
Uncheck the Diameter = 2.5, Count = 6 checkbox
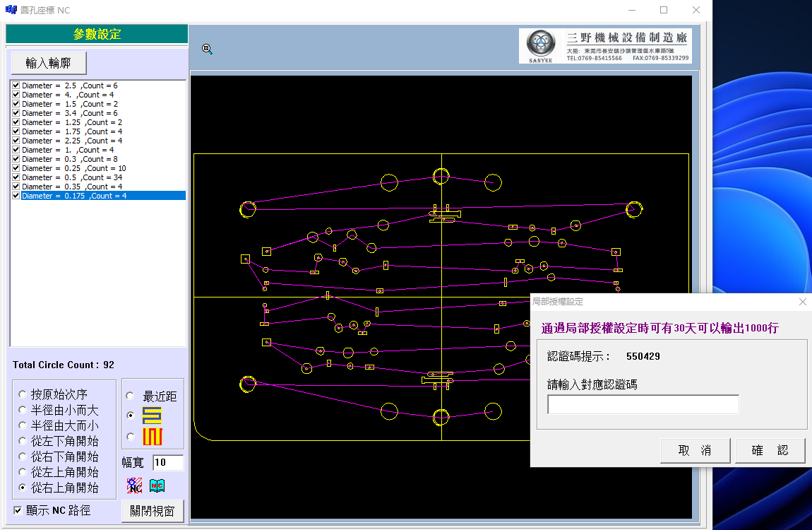pyautogui.click(x=16, y=86)
